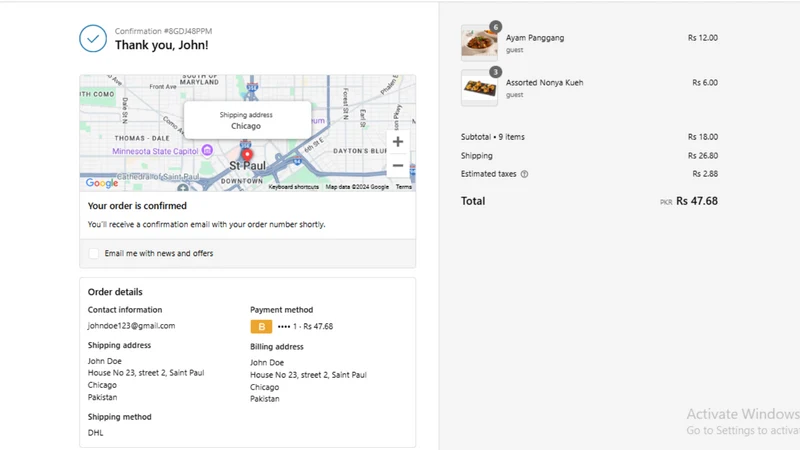Enable Email me with news and offers

pos(94,254)
